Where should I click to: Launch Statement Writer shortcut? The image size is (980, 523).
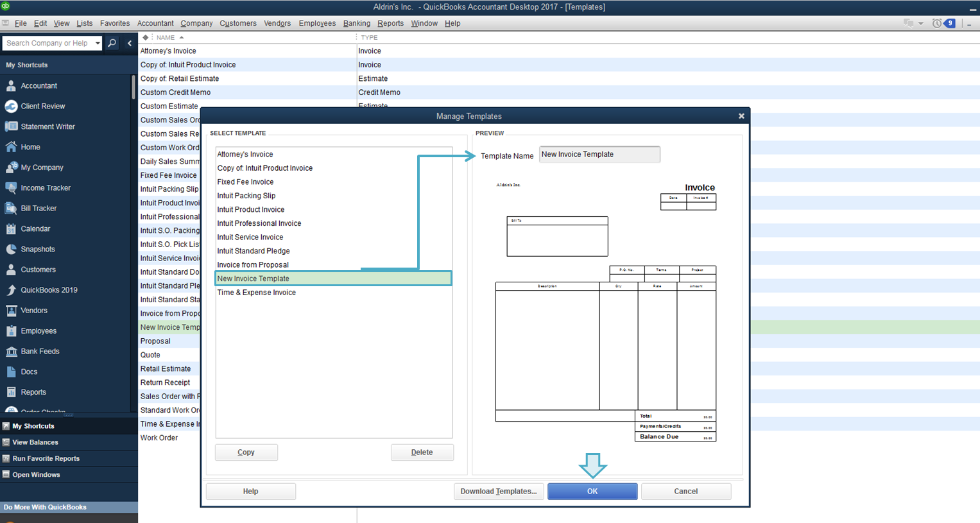coord(47,127)
